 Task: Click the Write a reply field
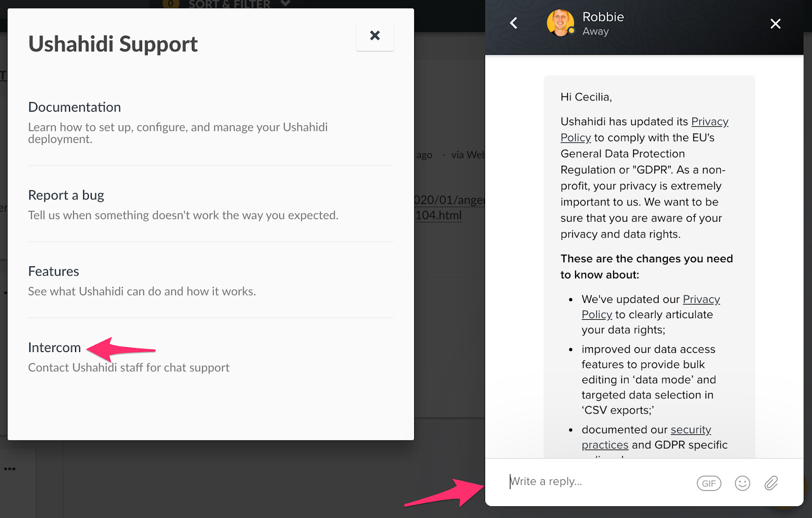599,481
